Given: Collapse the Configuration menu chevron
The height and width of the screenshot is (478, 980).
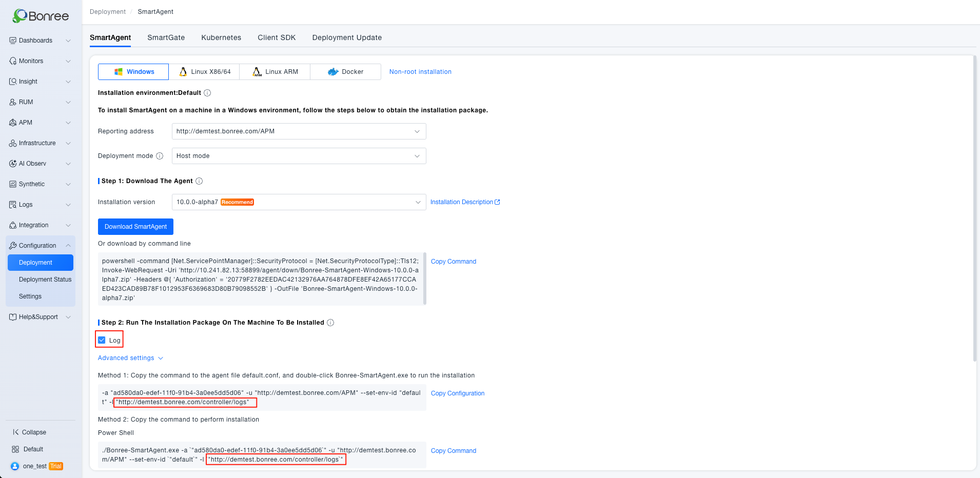Looking at the screenshot, I should 68,246.
